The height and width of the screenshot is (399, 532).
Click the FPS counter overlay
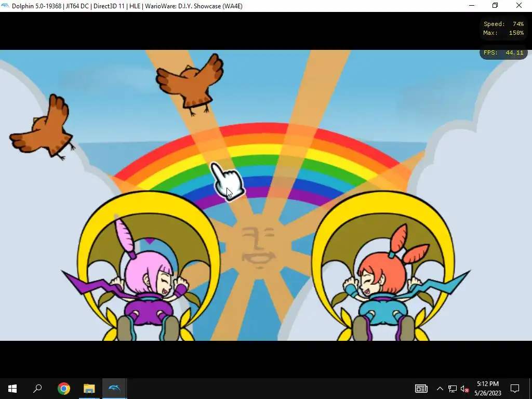tap(503, 52)
